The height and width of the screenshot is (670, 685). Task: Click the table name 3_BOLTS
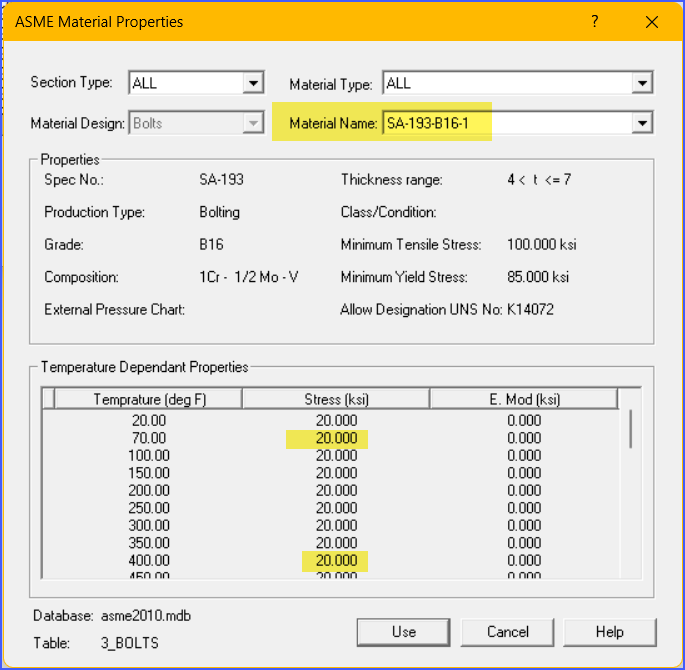pyautogui.click(x=130, y=642)
